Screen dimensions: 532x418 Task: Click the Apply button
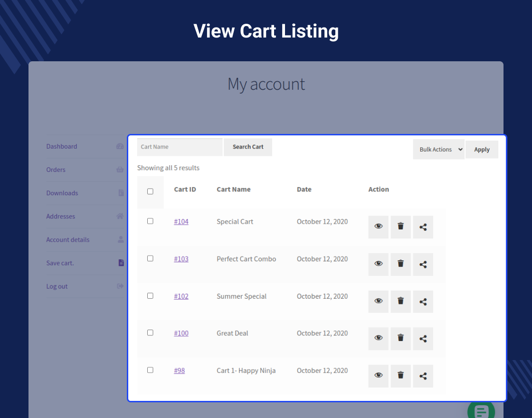tap(482, 149)
